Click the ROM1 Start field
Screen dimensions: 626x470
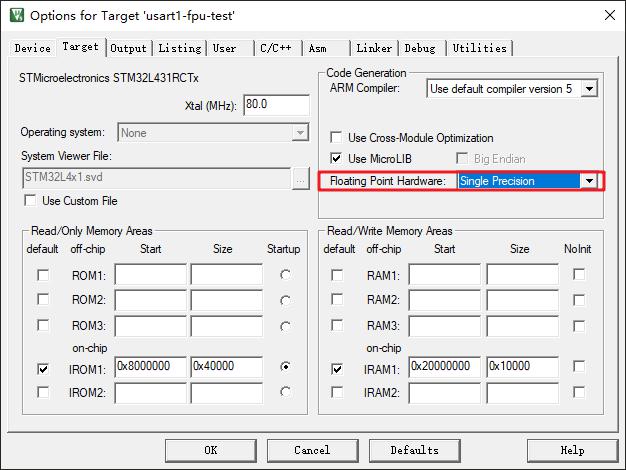(151, 274)
